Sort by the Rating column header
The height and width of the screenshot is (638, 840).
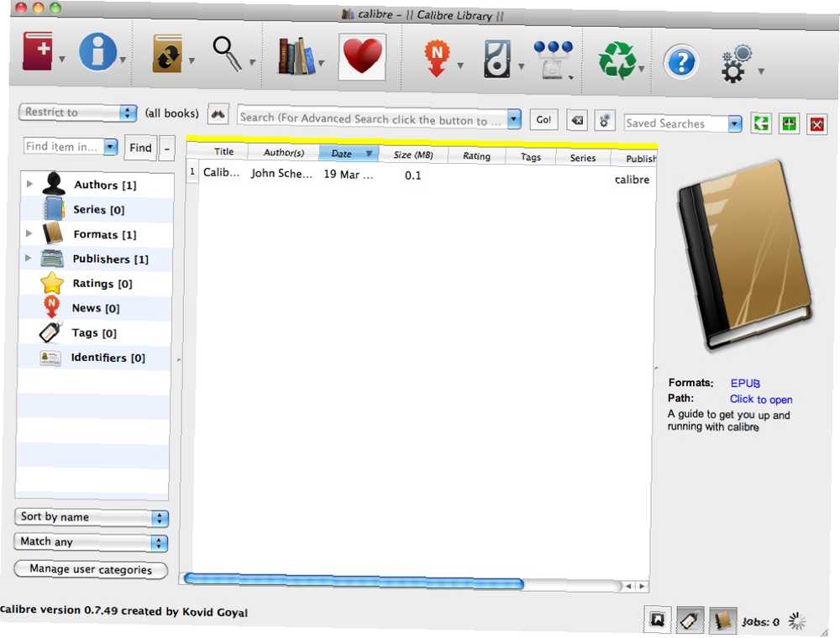click(477, 156)
